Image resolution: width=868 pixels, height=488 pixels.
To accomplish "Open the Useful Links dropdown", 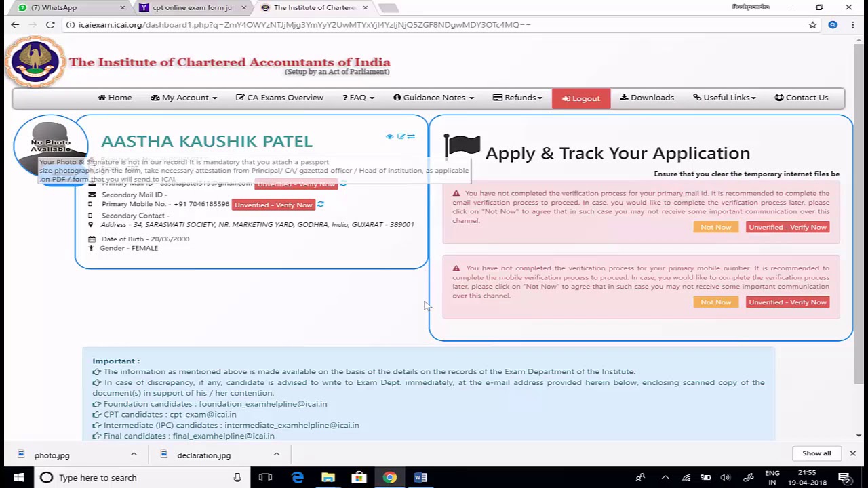I will pos(724,98).
